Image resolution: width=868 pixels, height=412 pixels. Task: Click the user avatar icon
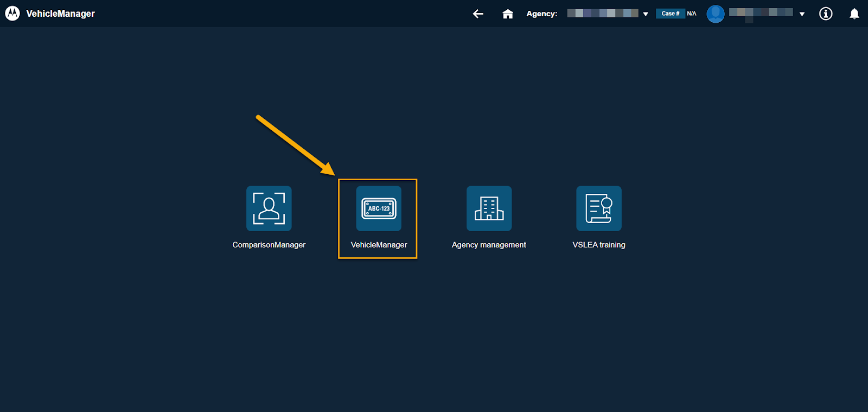click(716, 14)
